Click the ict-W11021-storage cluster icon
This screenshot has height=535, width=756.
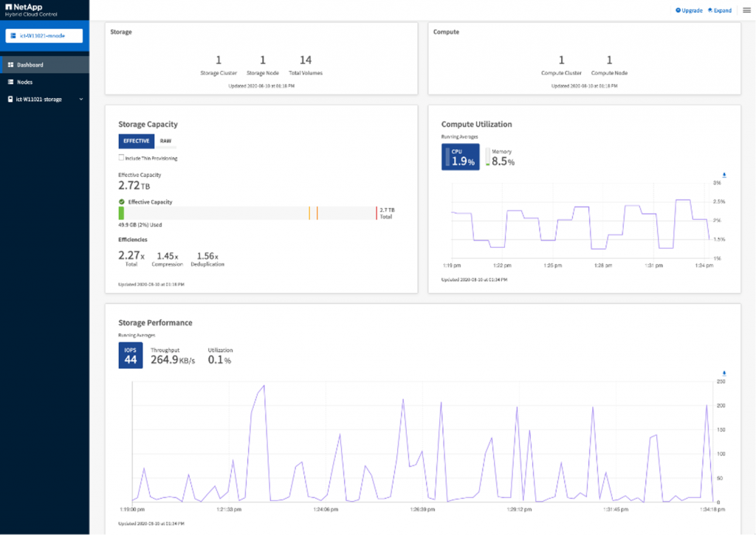coord(10,99)
